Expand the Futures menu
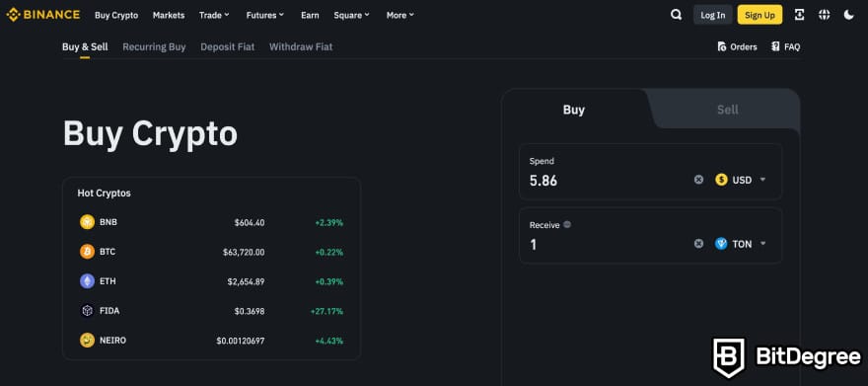 (x=265, y=16)
